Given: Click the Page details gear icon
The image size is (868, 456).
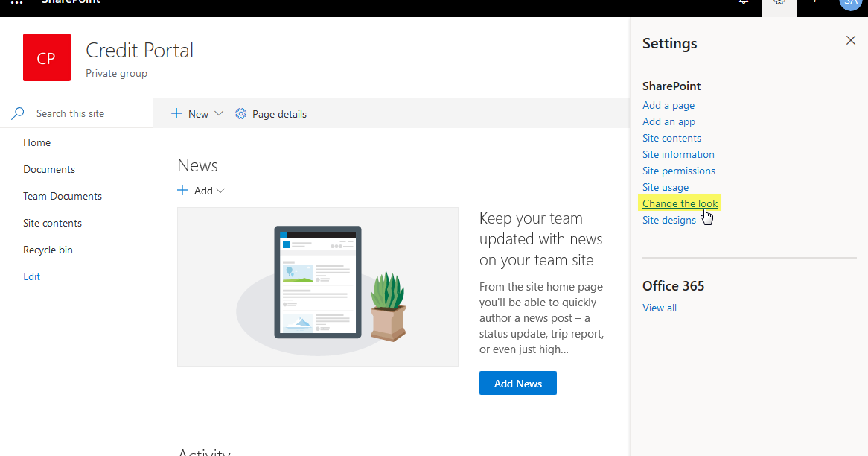Looking at the screenshot, I should [x=240, y=113].
